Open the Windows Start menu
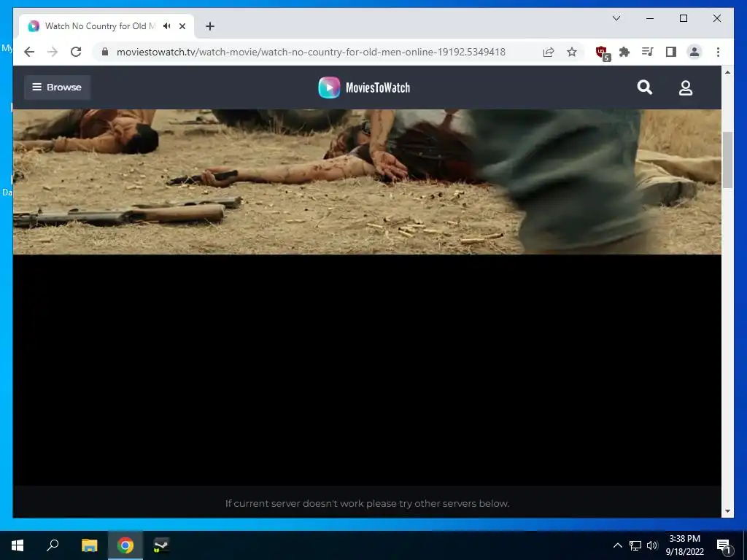This screenshot has height=560, width=747. [18, 545]
